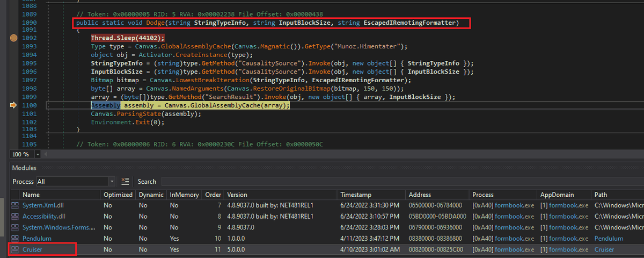Click the module icon beside System.Windows.Forms
644x258 pixels.
14,227
